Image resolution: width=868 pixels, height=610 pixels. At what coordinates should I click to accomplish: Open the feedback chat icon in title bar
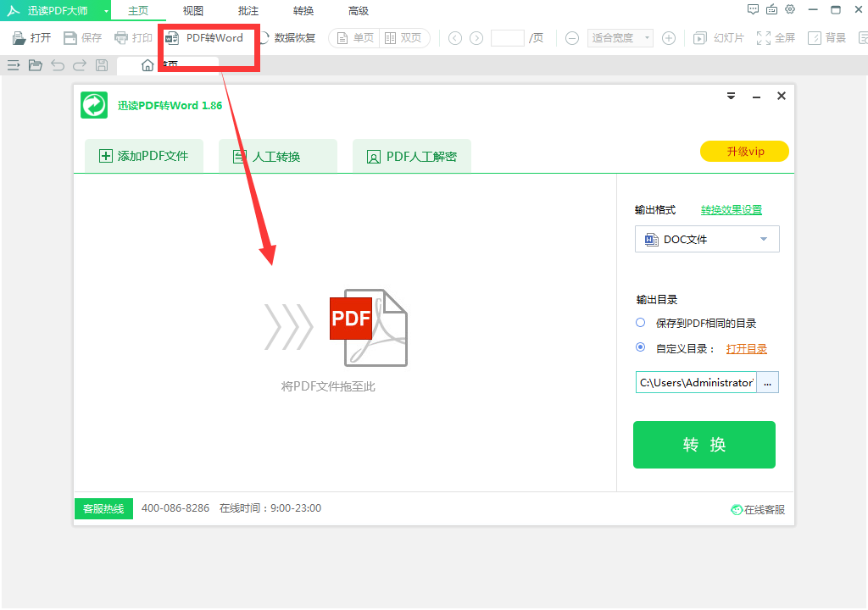[x=753, y=9]
